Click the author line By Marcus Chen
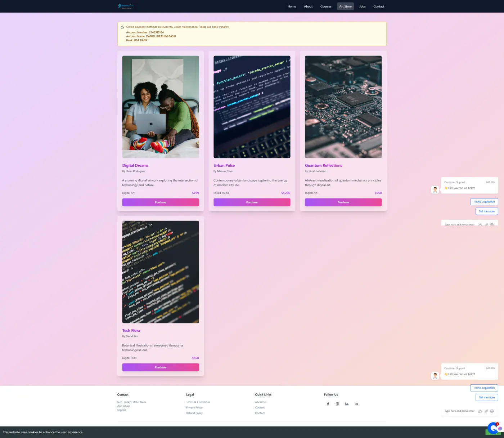 [x=223, y=171]
